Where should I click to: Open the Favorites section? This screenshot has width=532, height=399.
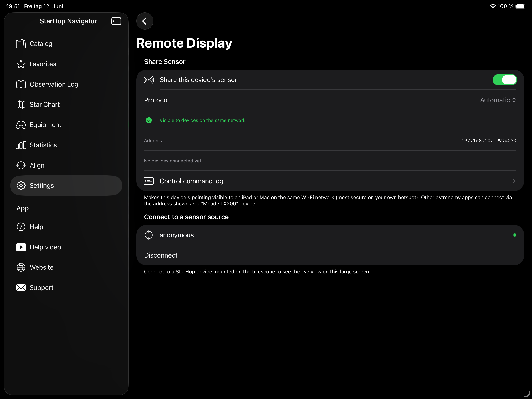(x=66, y=64)
